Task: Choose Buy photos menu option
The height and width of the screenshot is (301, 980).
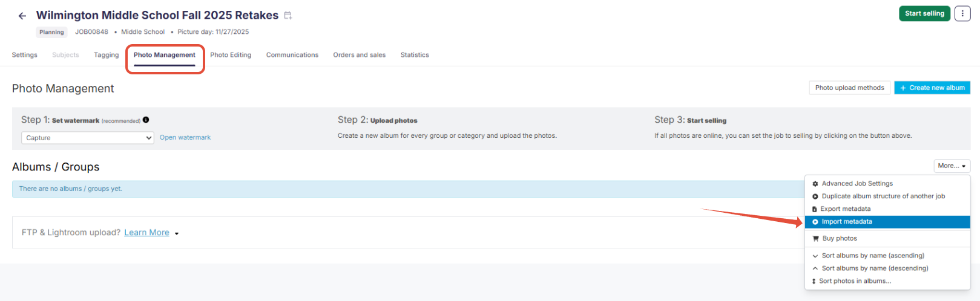Action: pyautogui.click(x=887, y=239)
